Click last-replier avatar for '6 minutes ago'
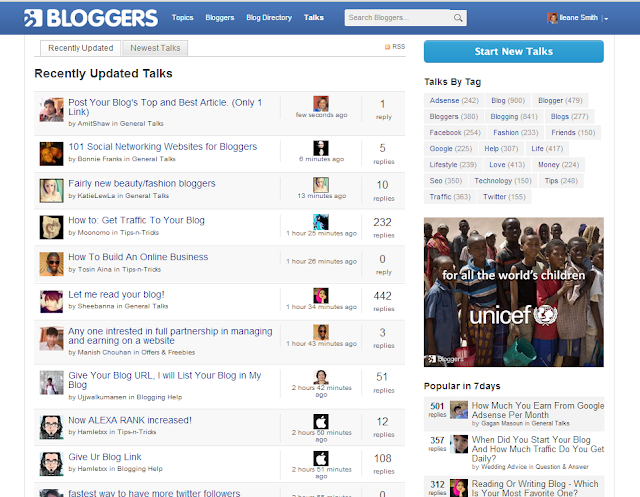This screenshot has height=497, width=640. tap(321, 148)
